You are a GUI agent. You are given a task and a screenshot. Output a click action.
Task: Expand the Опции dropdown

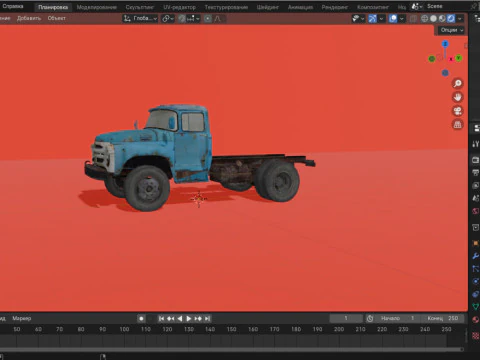[451, 30]
